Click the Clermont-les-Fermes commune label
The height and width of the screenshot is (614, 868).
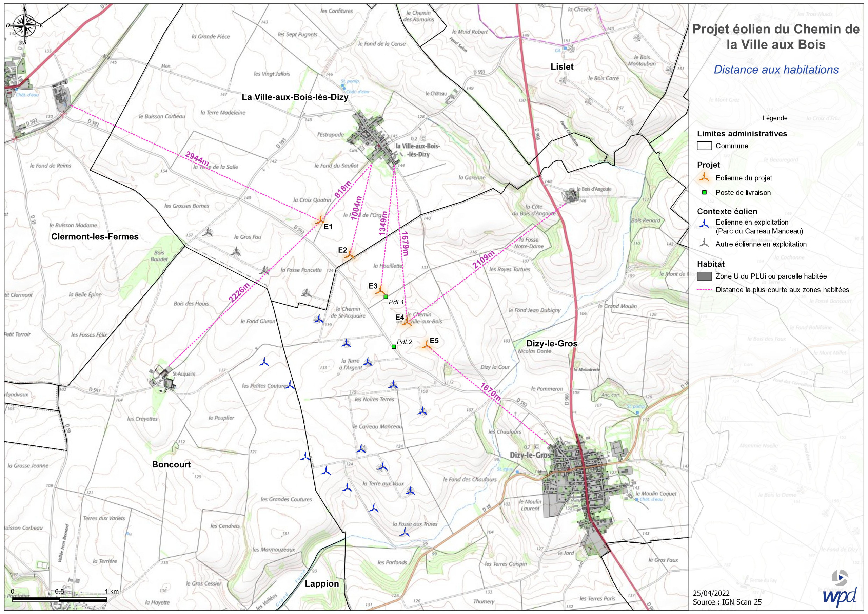[x=95, y=236]
